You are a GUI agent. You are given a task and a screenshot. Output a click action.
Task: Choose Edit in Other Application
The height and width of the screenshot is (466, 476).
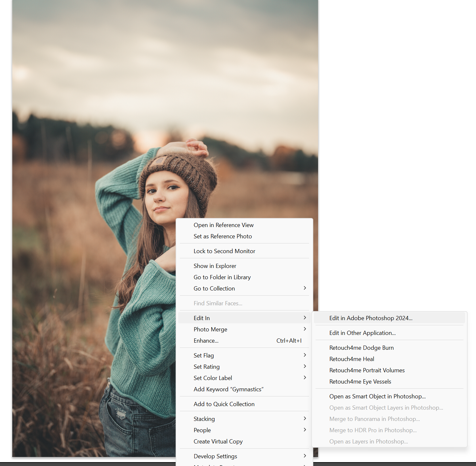(362, 333)
